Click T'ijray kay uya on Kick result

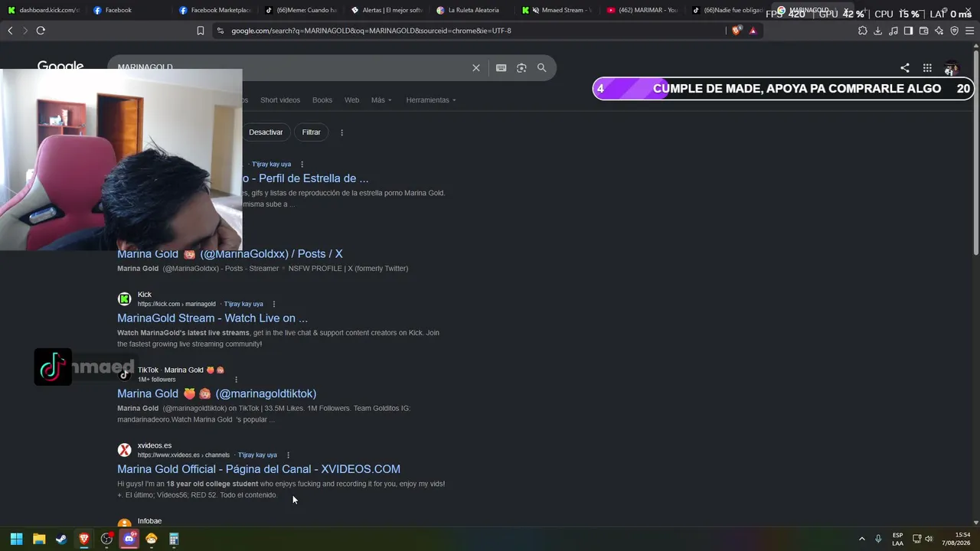[x=243, y=304]
